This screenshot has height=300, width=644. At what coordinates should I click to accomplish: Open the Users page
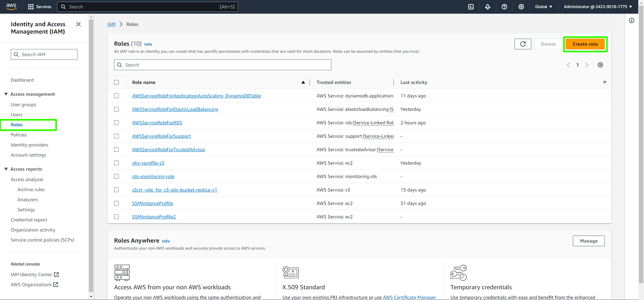click(16, 115)
